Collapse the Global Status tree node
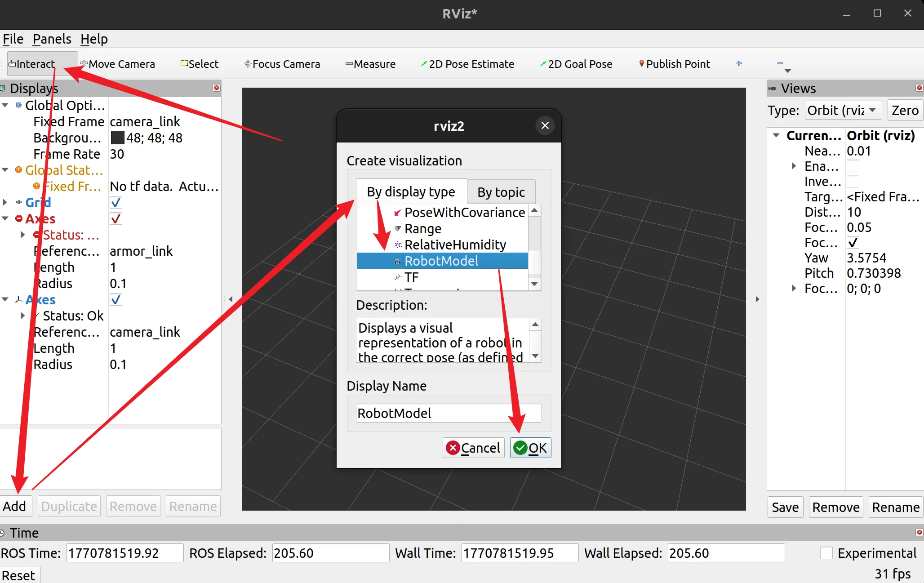The width and height of the screenshot is (924, 583). click(x=5, y=170)
